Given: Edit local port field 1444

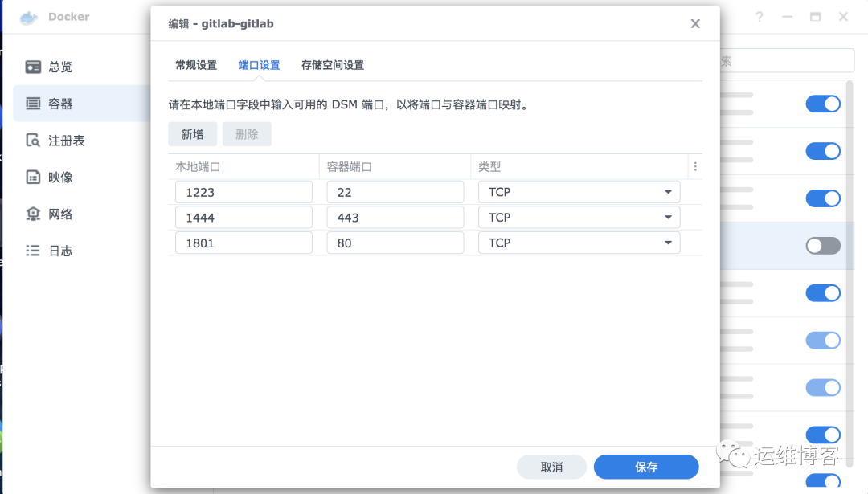Looking at the screenshot, I should coord(244,218).
